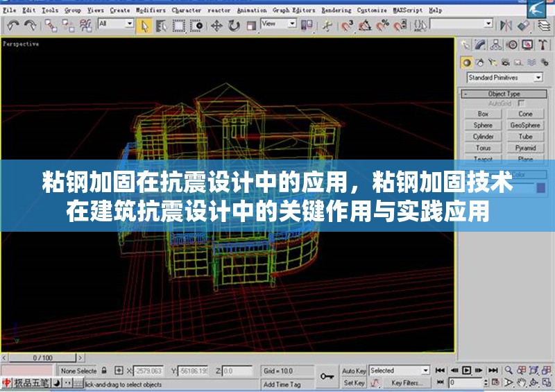Click the GeoSphere primitive button

525,125
